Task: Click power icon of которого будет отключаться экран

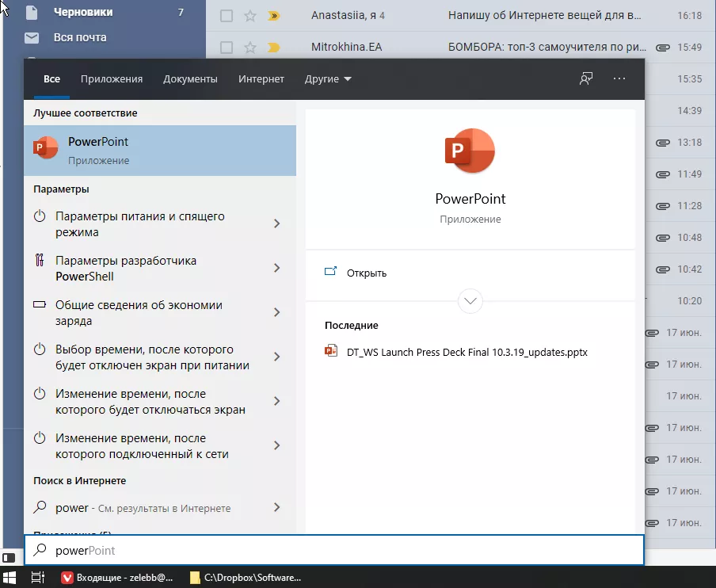Action: (x=40, y=393)
